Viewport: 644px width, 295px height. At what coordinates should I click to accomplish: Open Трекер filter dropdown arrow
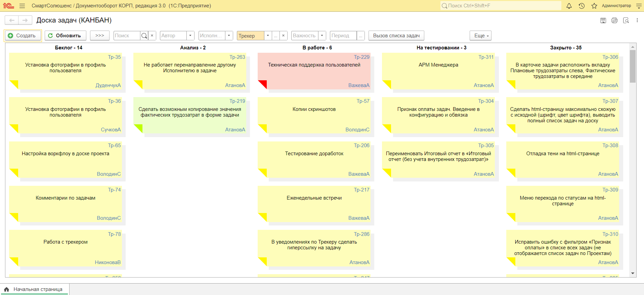point(268,36)
